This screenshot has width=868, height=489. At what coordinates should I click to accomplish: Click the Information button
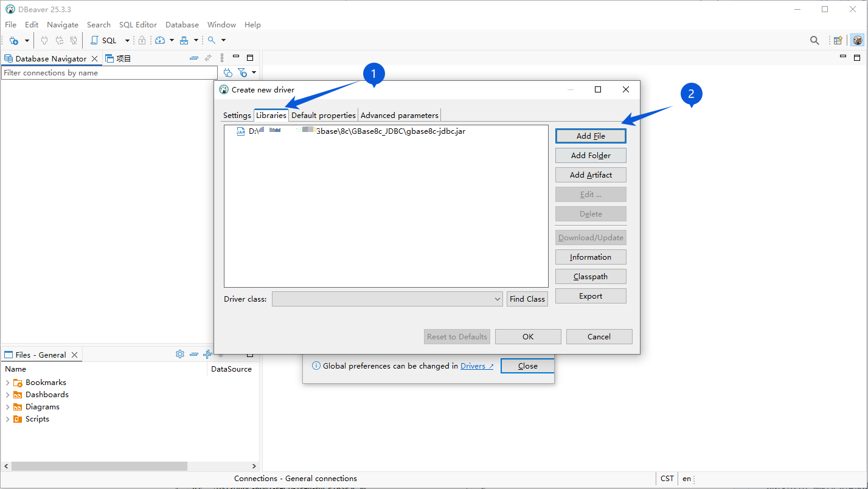[x=591, y=257]
